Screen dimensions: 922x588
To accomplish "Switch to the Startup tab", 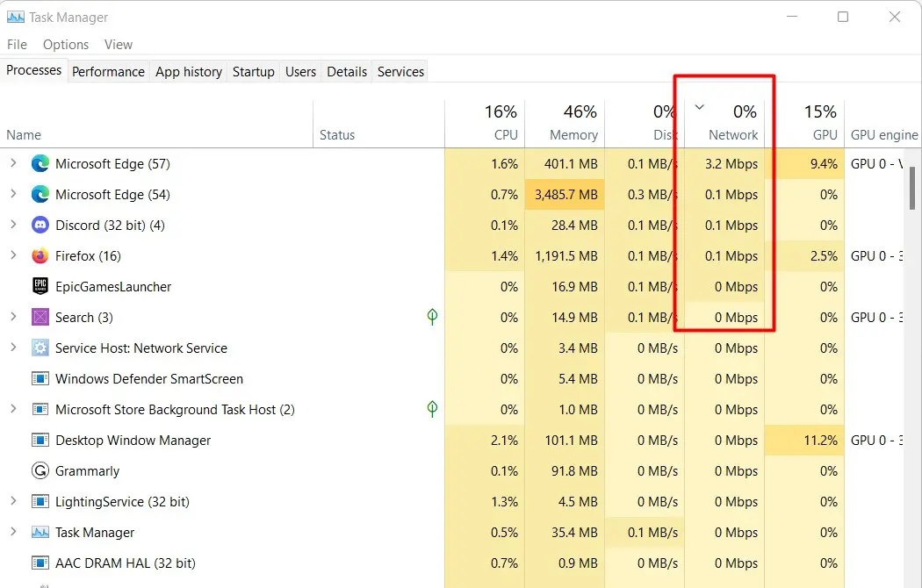I will [x=253, y=71].
